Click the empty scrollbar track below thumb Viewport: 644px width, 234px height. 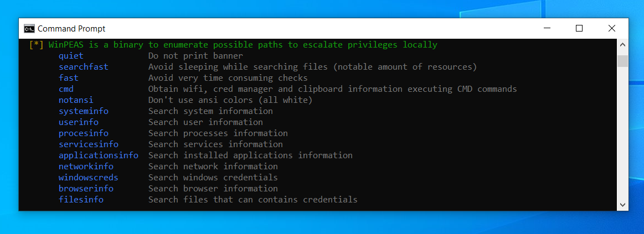coord(622,133)
